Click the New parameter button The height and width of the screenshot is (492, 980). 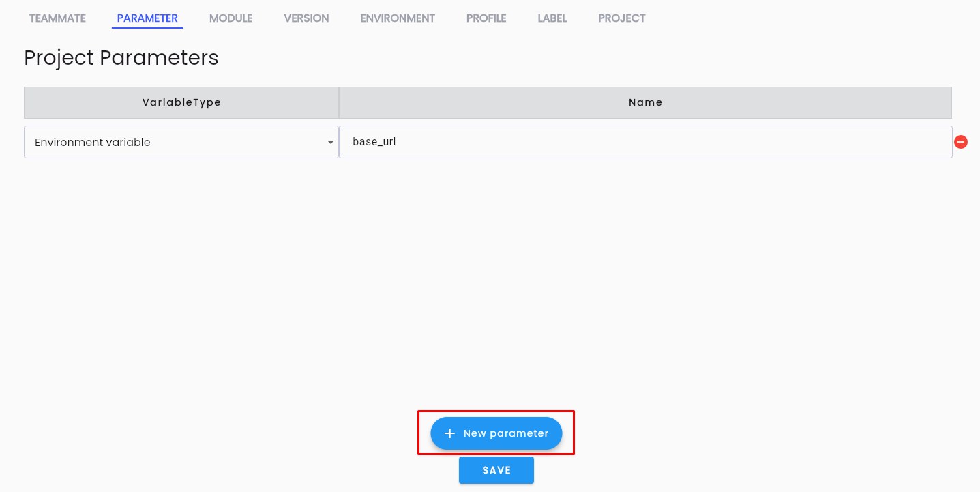(496, 433)
